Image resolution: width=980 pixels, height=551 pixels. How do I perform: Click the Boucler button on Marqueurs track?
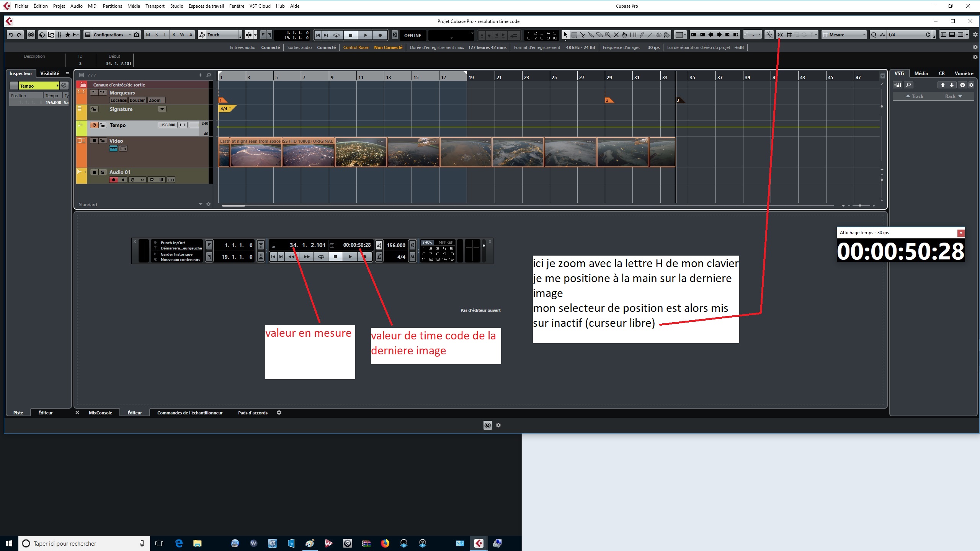137,100
